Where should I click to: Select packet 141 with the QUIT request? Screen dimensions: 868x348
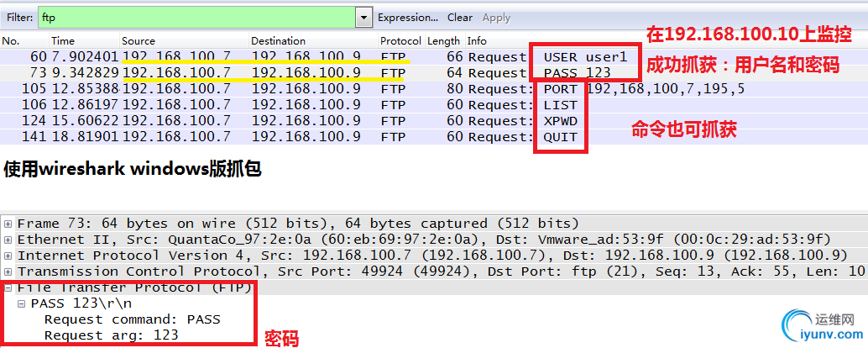point(252,137)
